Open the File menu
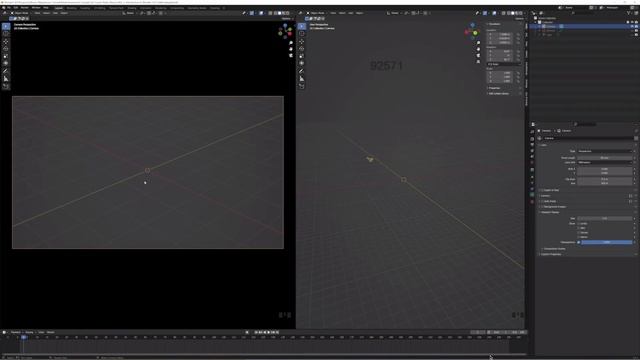The image size is (640, 360). 9,8
